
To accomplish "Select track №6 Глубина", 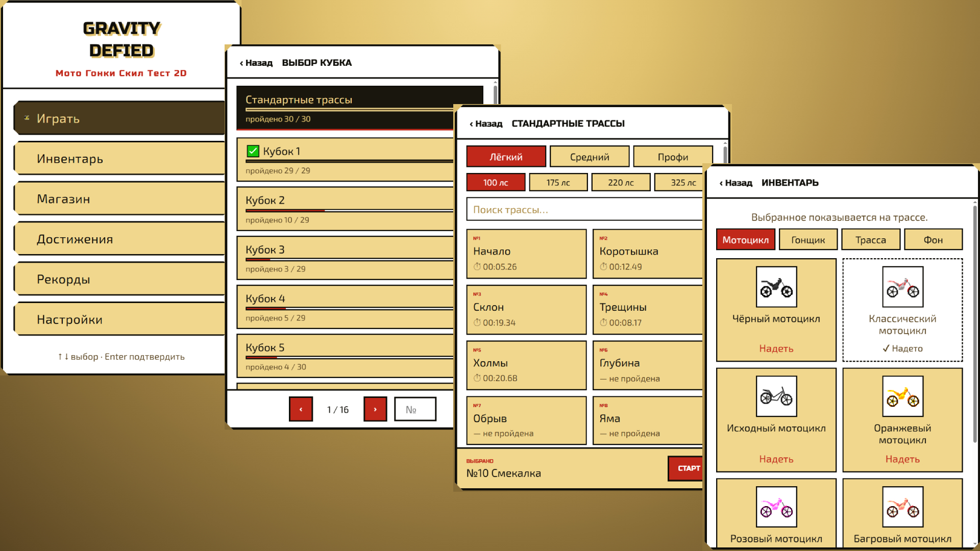I will [648, 365].
